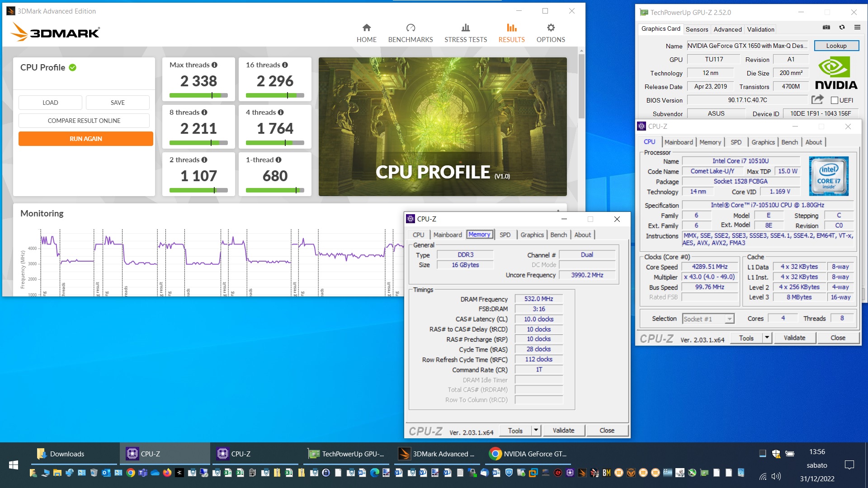This screenshot has width=868, height=488.
Task: Open Graphics tab in back CPU-Z window
Action: coord(763,142)
